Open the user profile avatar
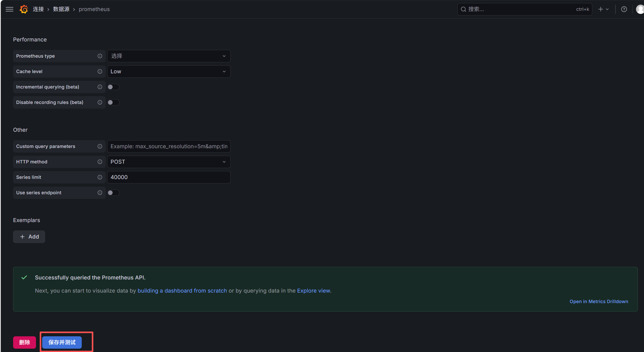This screenshot has width=644, height=352. tap(640, 9)
